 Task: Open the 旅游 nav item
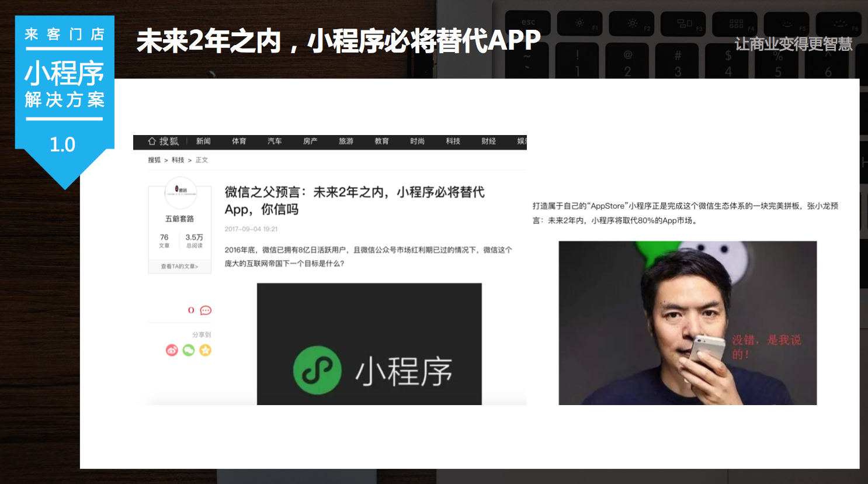[x=346, y=141]
